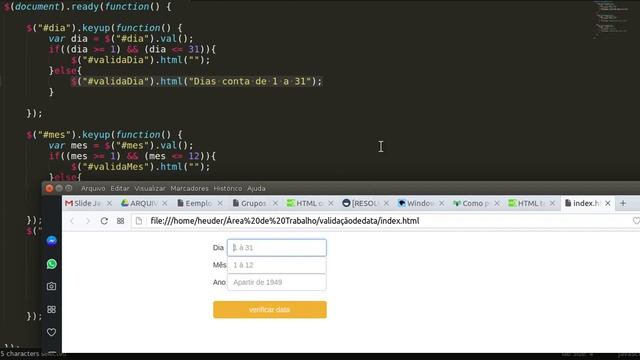Open the Histórico menu
640x360 pixels.
tap(228, 189)
